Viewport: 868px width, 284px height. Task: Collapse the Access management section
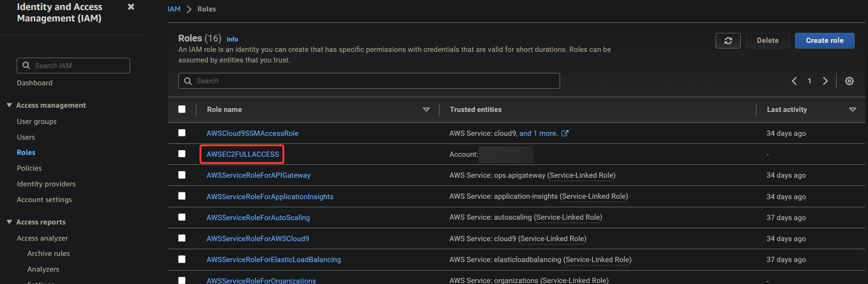pyautogui.click(x=9, y=105)
